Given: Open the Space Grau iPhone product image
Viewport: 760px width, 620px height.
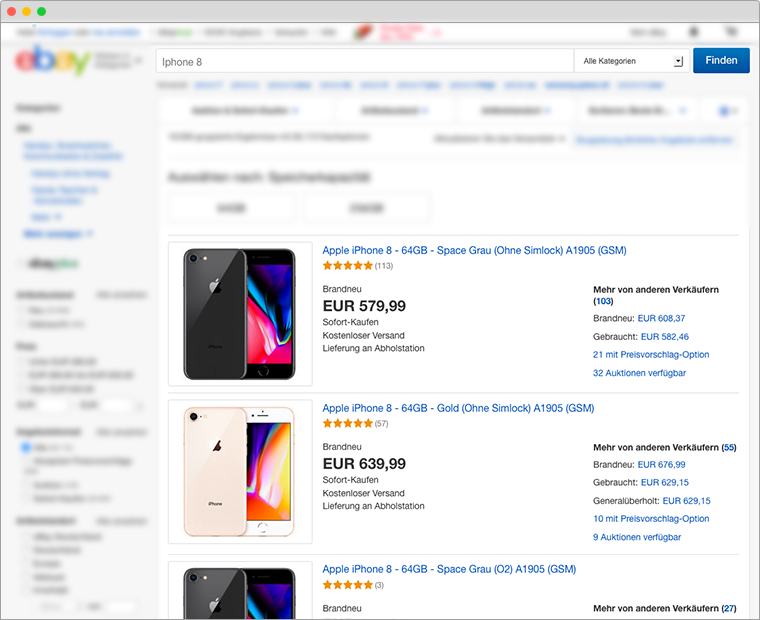Looking at the screenshot, I should (x=240, y=313).
